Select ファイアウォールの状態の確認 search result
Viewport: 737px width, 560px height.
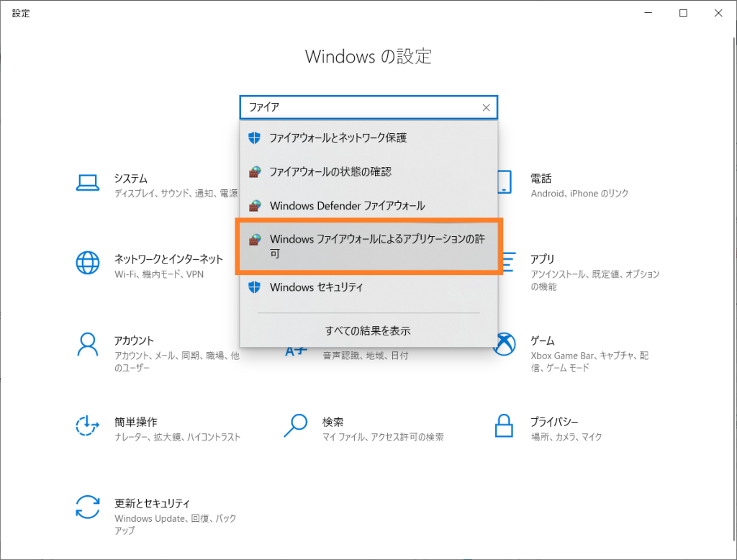point(368,171)
